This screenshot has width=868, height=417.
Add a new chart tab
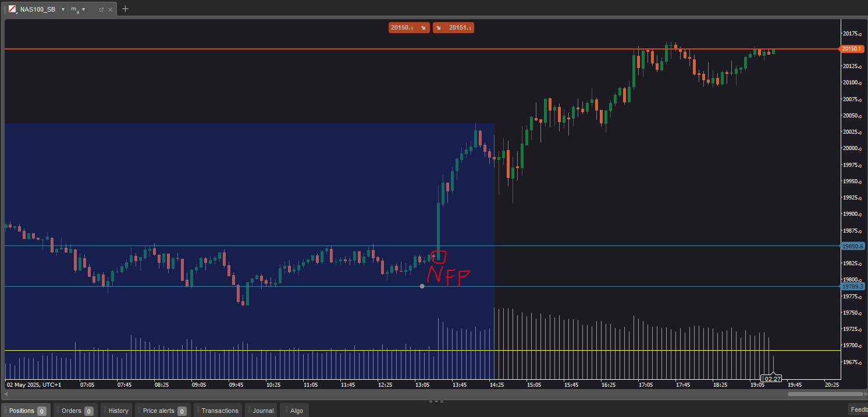pos(125,9)
